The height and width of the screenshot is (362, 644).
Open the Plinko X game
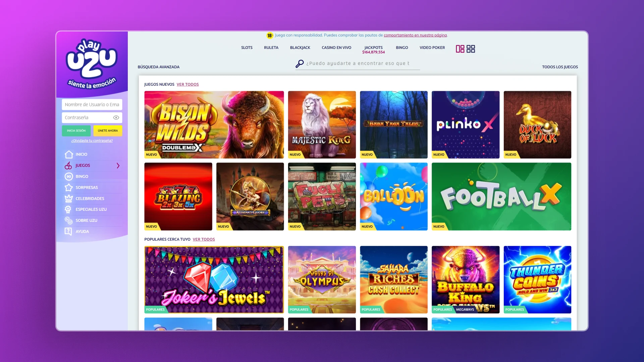pyautogui.click(x=465, y=125)
